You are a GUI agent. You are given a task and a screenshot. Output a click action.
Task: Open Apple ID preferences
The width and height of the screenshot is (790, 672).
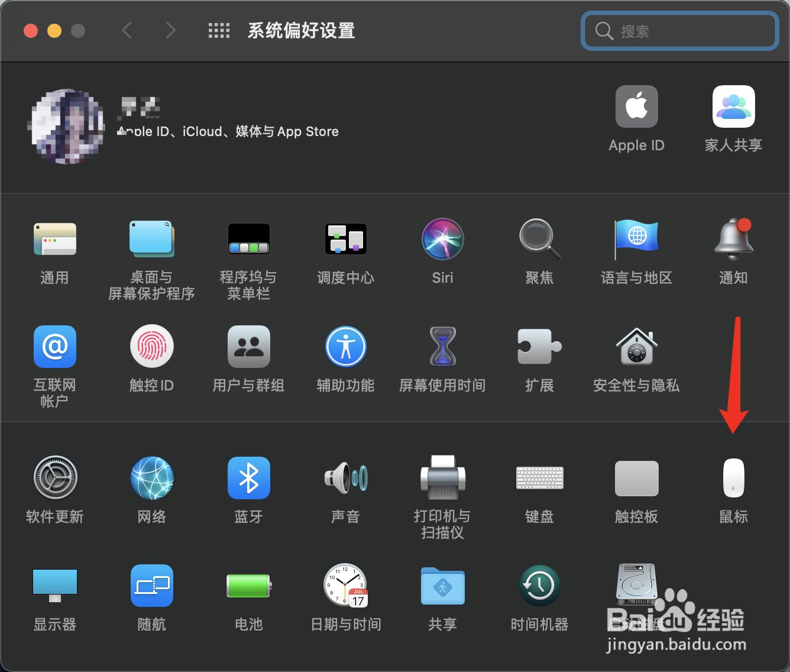(636, 106)
